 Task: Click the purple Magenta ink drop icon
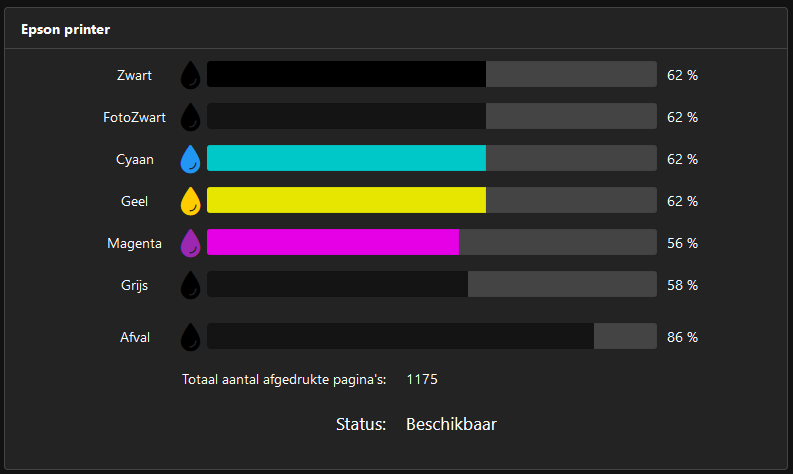click(190, 243)
